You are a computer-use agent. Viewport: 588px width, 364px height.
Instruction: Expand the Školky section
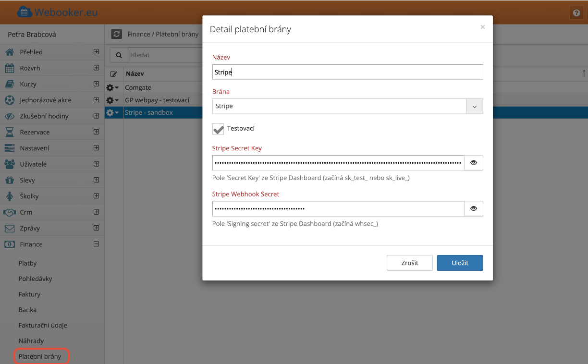97,196
